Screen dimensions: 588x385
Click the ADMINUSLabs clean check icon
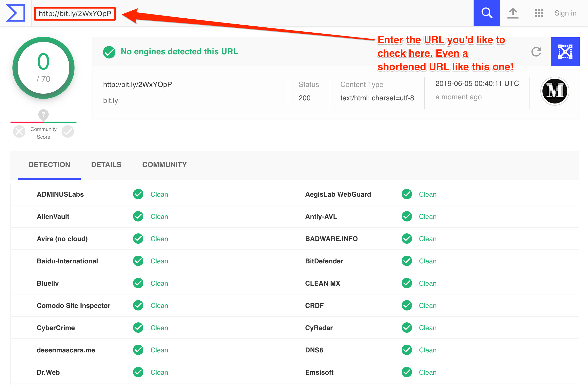pyautogui.click(x=138, y=194)
